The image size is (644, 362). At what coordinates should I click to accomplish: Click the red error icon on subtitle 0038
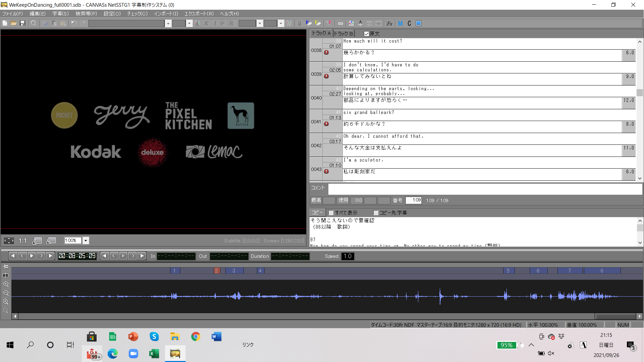click(326, 53)
